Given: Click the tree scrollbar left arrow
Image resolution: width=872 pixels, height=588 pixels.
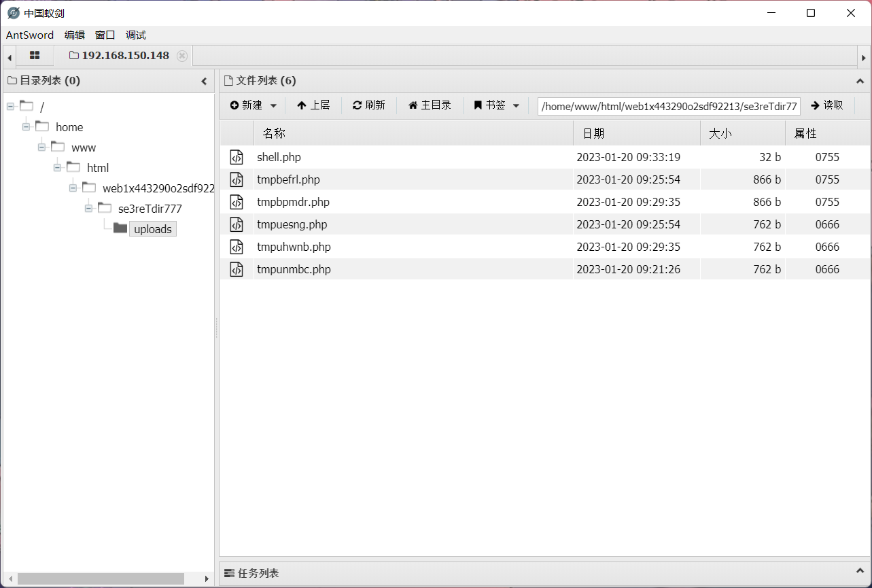Looking at the screenshot, I should (10, 578).
